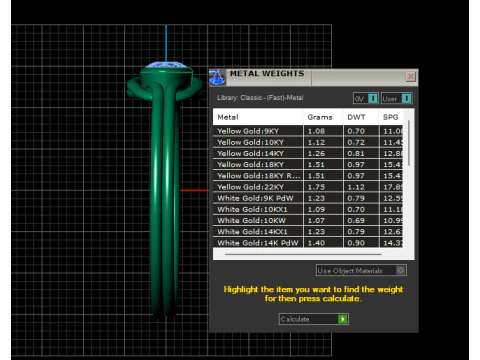The width and height of the screenshot is (480, 360).
Task: Click the Metal Weights dialog flask icon
Action: tap(217, 77)
